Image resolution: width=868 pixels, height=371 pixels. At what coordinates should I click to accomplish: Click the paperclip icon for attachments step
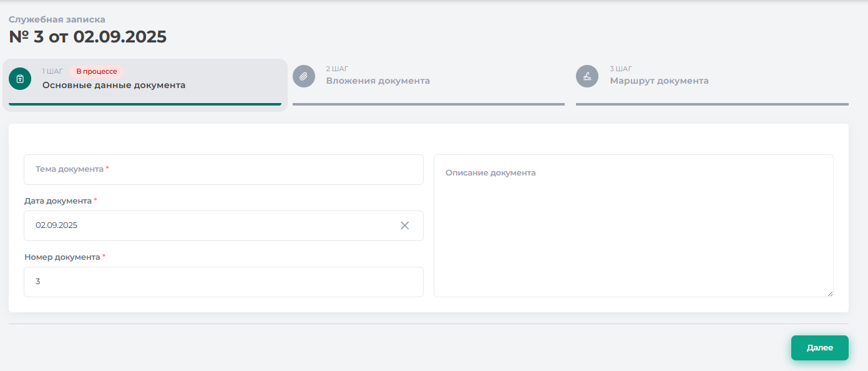point(303,76)
